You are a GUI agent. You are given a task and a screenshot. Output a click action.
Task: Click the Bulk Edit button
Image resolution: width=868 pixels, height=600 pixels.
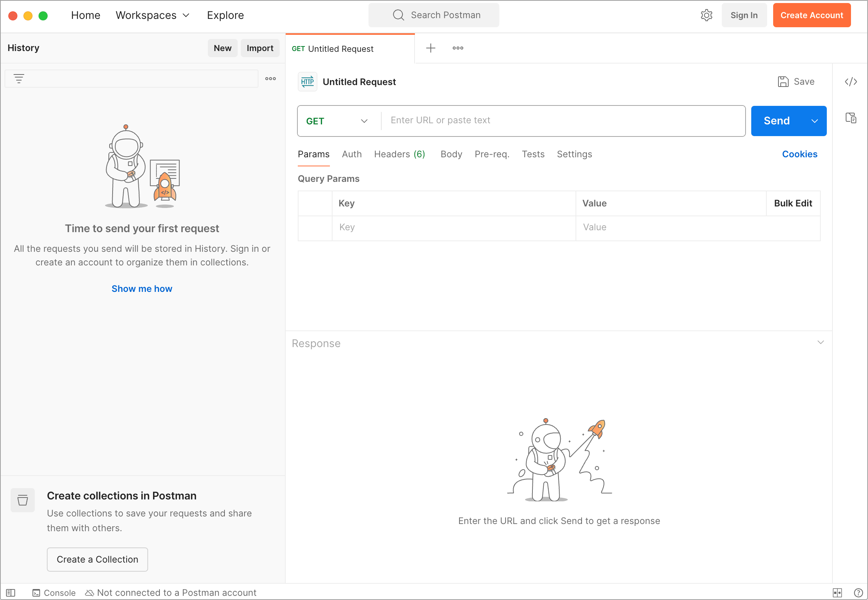793,203
